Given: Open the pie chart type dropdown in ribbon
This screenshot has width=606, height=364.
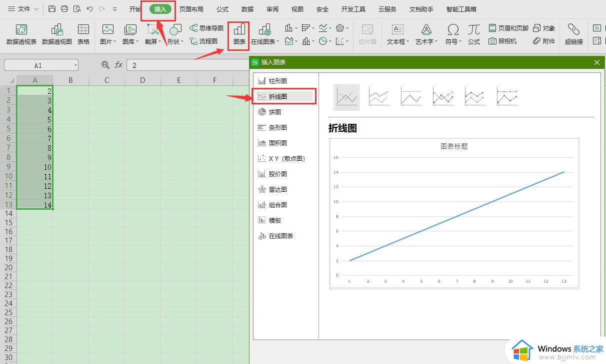Looking at the screenshot, I should (325, 41).
